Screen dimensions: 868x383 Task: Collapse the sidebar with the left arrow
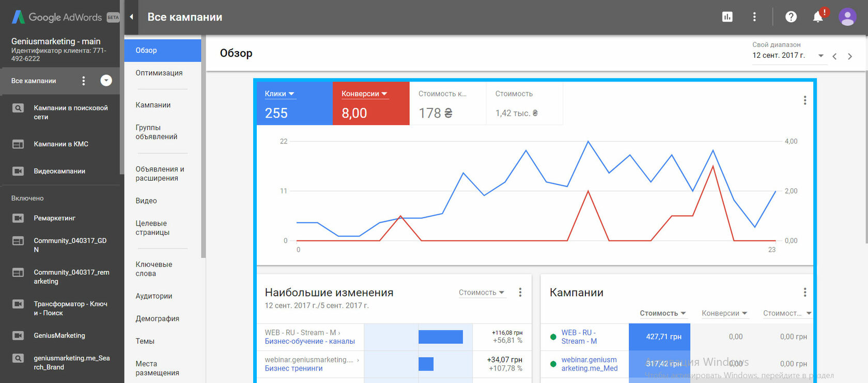point(131,17)
